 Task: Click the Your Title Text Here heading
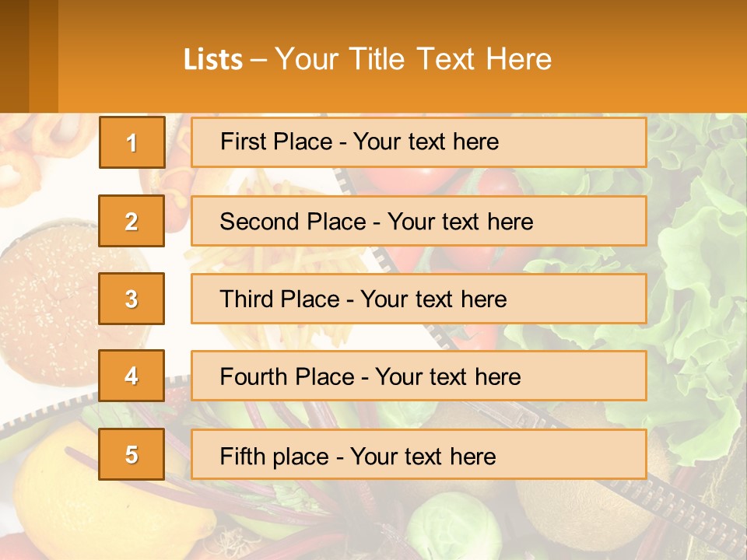(413, 59)
